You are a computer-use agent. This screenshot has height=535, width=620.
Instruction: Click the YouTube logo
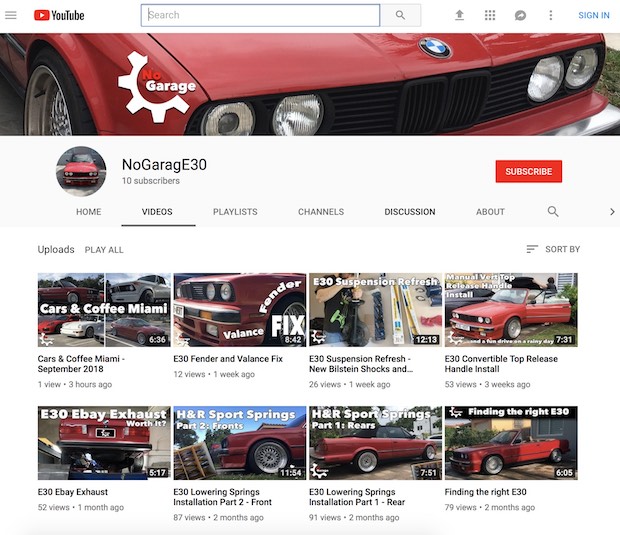(x=59, y=15)
